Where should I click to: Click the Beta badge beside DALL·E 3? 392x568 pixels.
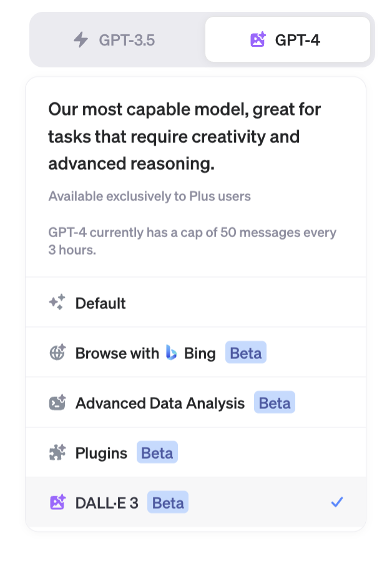pyautogui.click(x=168, y=502)
